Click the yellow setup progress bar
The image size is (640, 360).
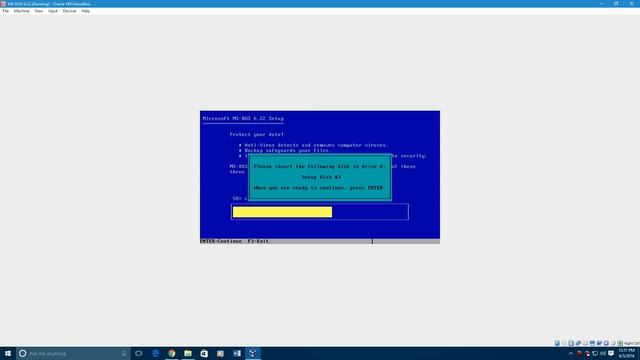click(282, 212)
